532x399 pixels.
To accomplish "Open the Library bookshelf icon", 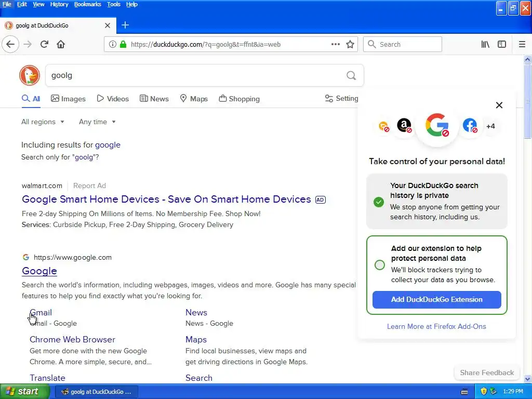I will pos(485,45).
